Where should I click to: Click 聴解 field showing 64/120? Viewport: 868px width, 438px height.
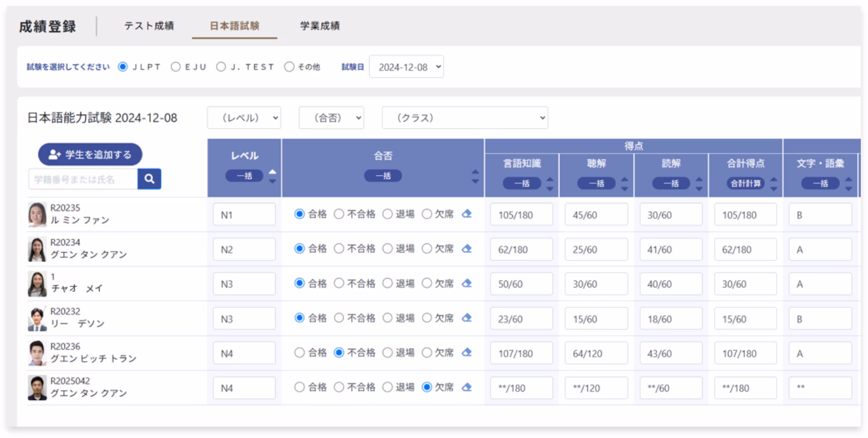[596, 354]
